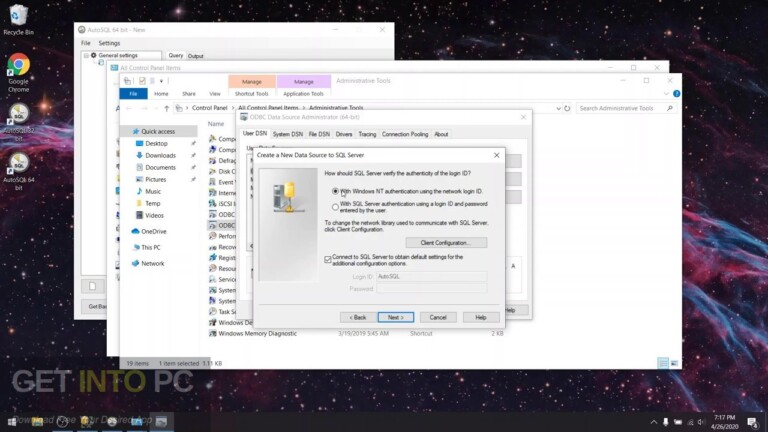Switch to Output tab in AutoSQL
The width and height of the screenshot is (768, 432).
click(195, 56)
